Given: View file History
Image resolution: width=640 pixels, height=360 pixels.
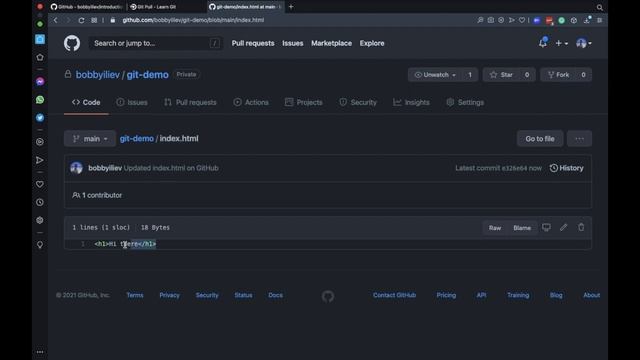Looking at the screenshot, I should pyautogui.click(x=567, y=168).
